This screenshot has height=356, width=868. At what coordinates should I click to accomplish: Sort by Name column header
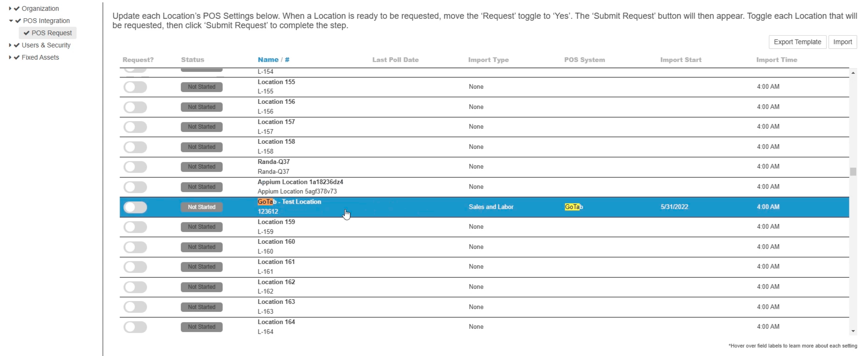pyautogui.click(x=268, y=60)
